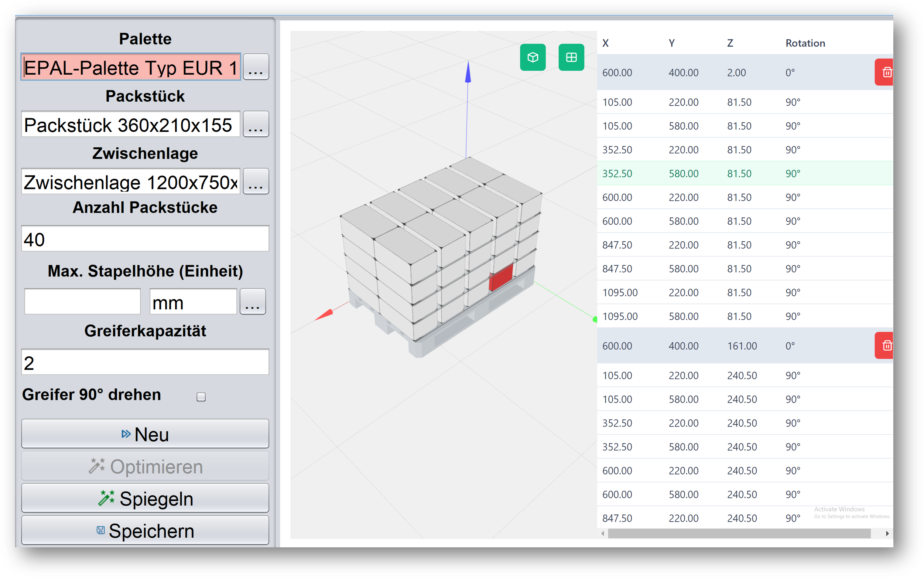
Task: Focus the Packstück 360x210x155 field
Action: 131,125
